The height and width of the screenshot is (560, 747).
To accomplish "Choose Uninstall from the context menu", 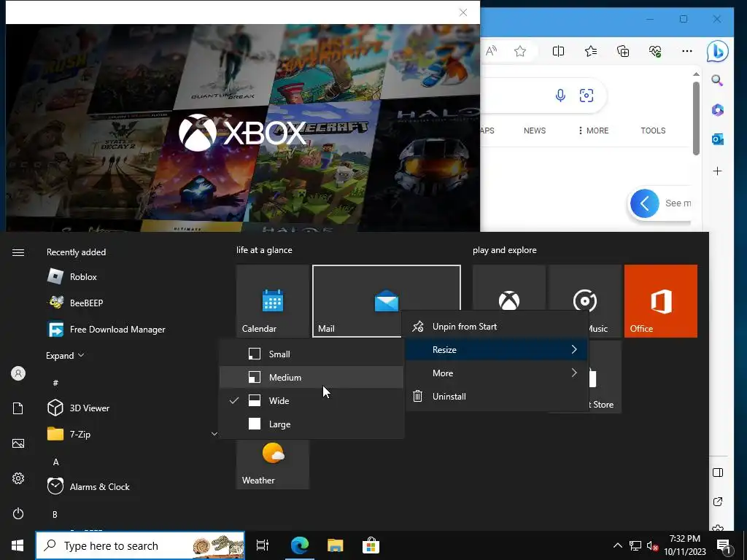I will click(497, 397).
